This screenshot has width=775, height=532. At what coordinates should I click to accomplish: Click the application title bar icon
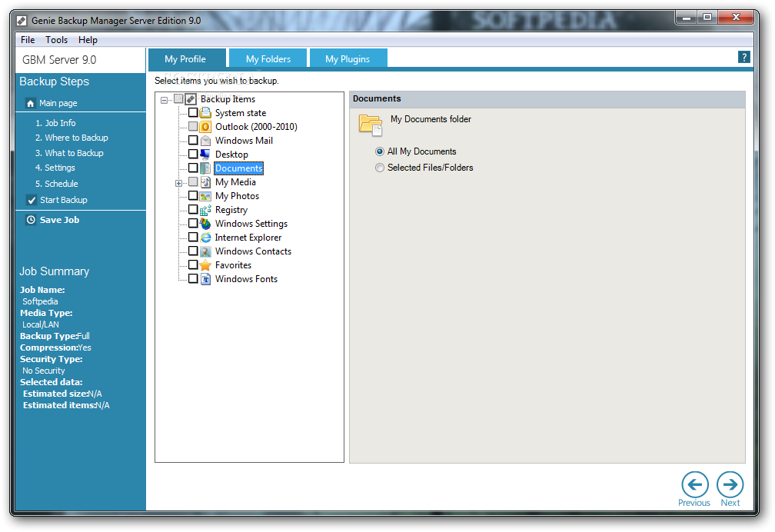(x=22, y=21)
